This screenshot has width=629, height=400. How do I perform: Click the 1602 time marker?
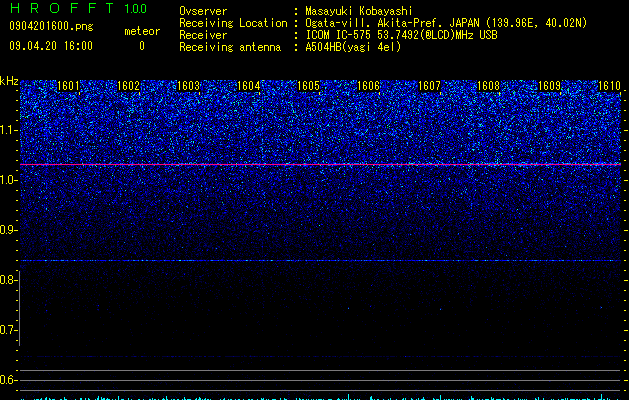pos(128,86)
